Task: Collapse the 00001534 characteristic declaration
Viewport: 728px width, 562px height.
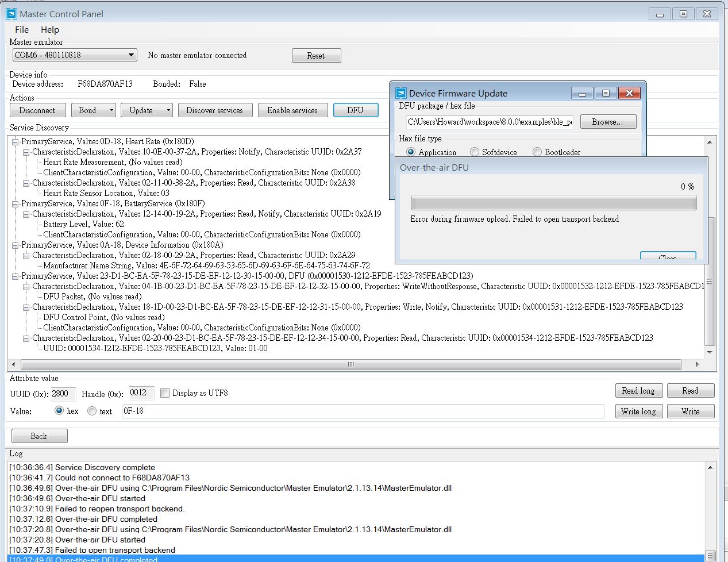Action: pyautogui.click(x=26, y=338)
